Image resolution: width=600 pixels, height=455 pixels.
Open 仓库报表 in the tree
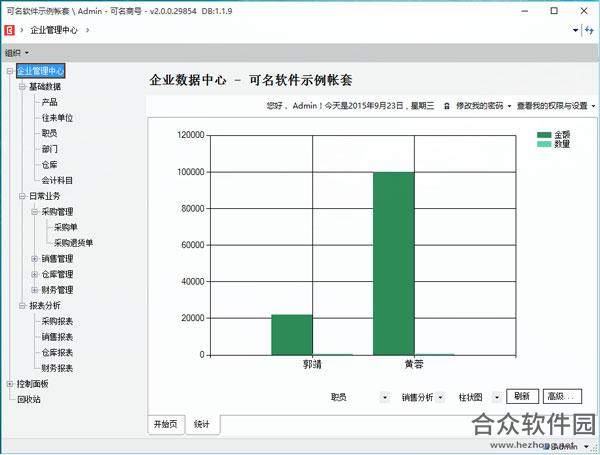tap(57, 352)
